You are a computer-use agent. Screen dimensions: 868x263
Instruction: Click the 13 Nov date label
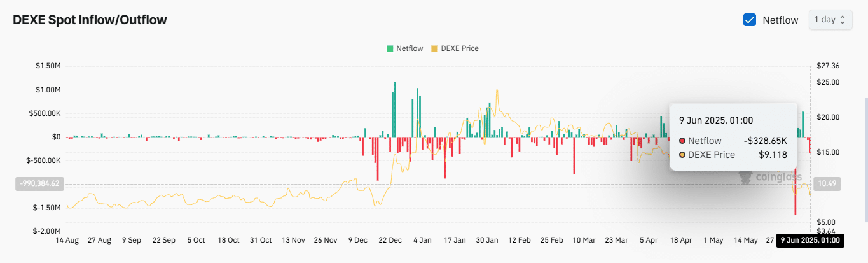(293, 241)
